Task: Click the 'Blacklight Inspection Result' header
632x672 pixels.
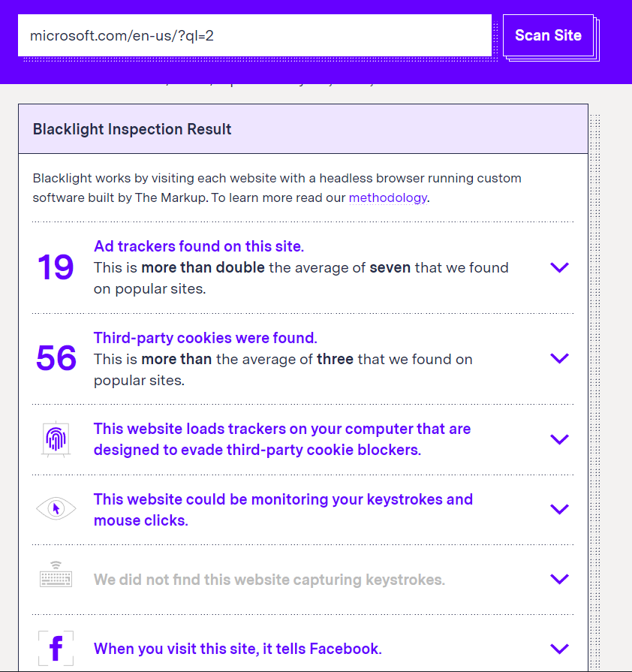Action: click(x=132, y=129)
